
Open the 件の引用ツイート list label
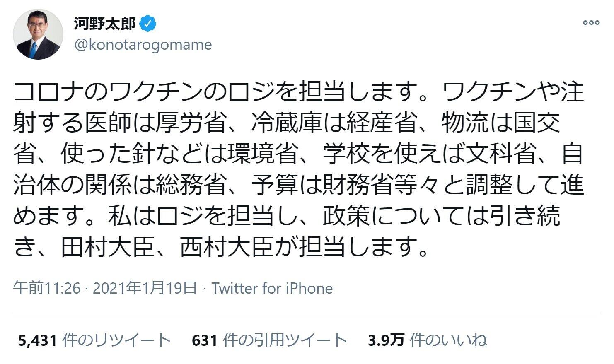285,340
